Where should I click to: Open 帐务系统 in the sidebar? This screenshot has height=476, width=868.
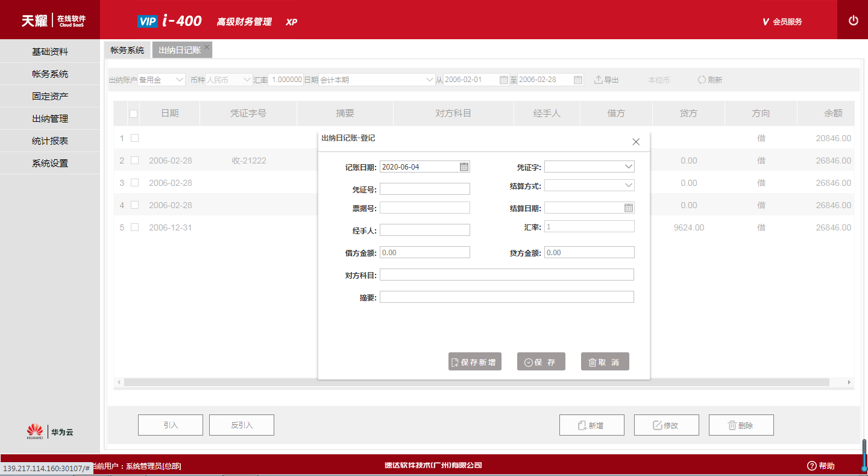coord(50,74)
